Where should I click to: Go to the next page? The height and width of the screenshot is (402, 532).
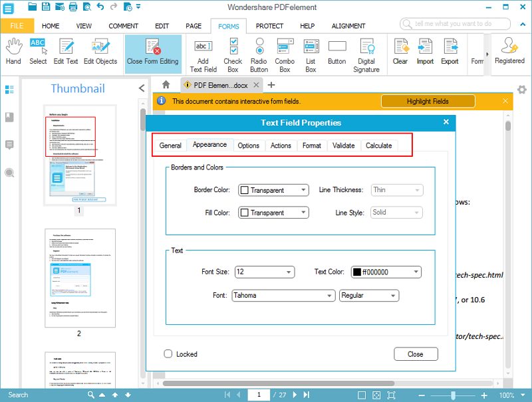click(295, 395)
